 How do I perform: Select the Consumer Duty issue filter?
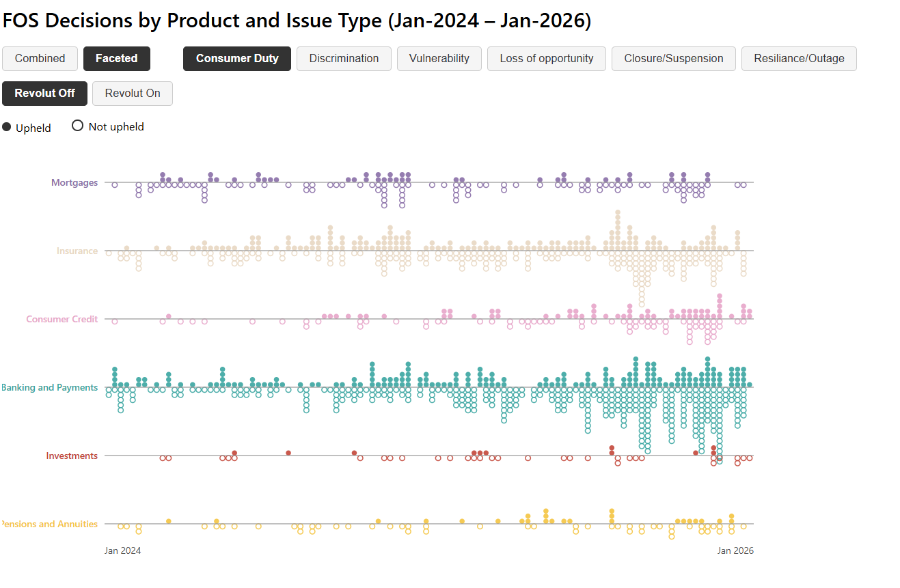coord(237,59)
